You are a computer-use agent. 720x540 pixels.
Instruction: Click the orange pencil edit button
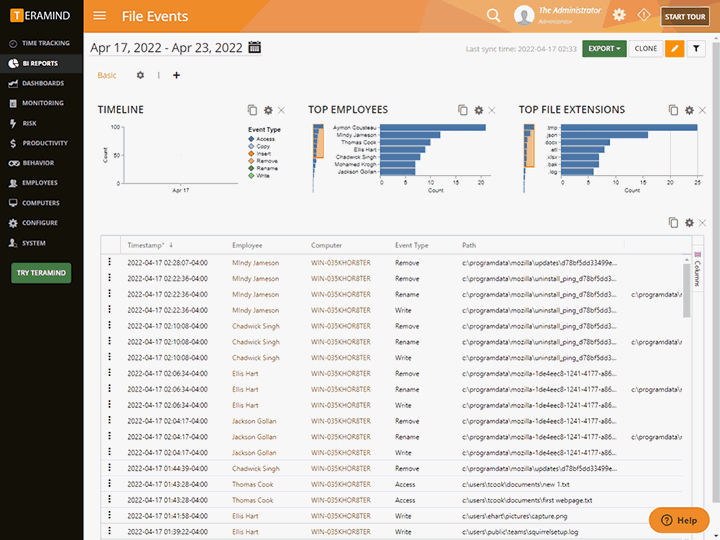(674, 48)
